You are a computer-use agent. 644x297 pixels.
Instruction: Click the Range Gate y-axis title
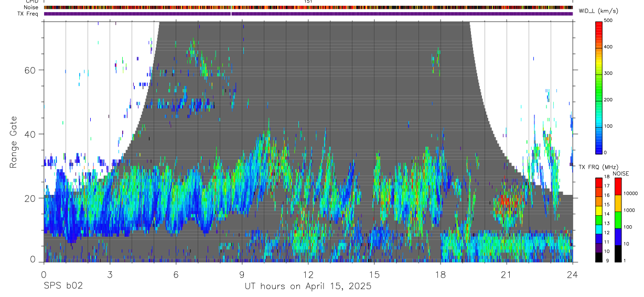tap(14, 141)
